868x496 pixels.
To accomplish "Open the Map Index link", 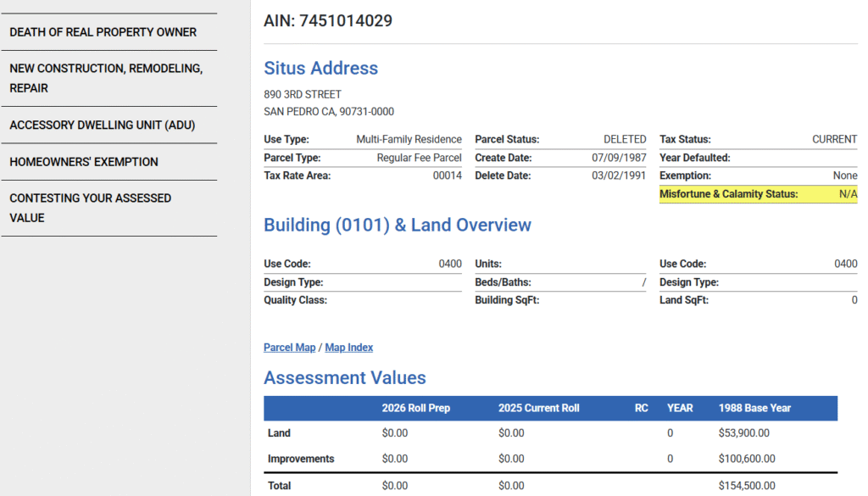I will [x=348, y=347].
